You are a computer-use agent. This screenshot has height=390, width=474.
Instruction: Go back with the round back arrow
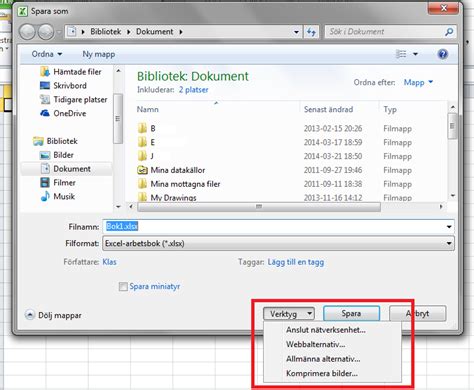click(x=27, y=32)
